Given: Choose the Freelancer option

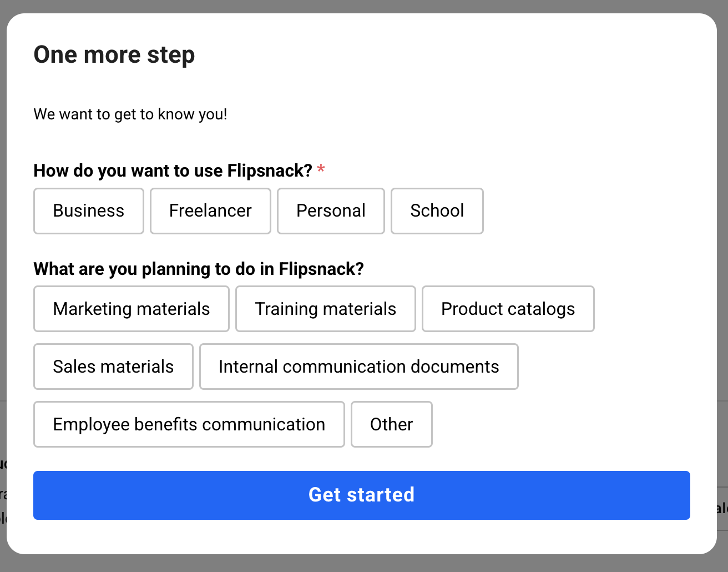Looking at the screenshot, I should pyautogui.click(x=210, y=211).
